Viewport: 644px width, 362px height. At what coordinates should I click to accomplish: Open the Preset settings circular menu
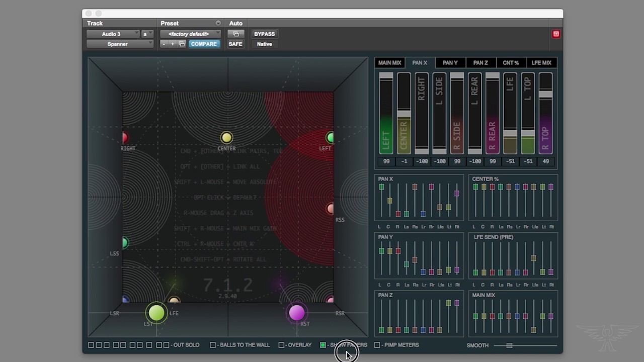[218, 23]
